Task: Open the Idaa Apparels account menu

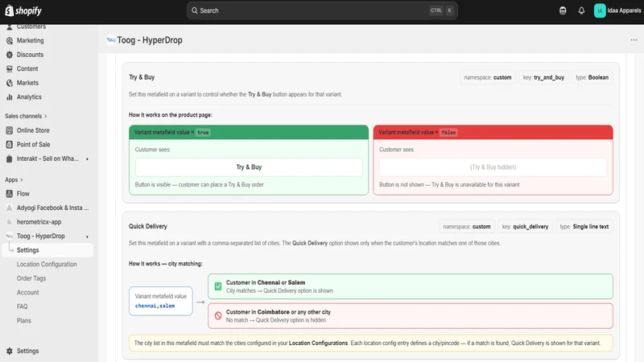Action: coord(617,10)
